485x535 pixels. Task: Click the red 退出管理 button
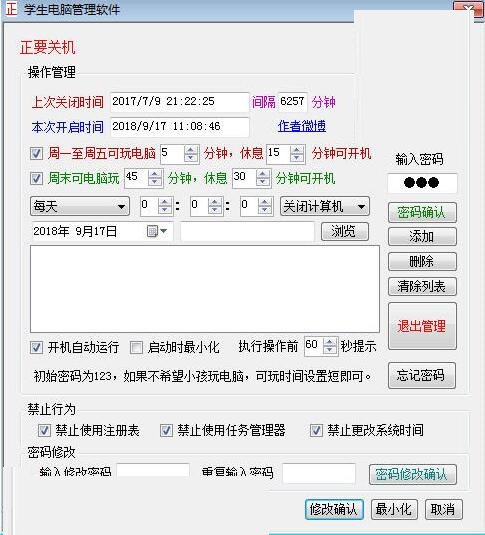(x=422, y=326)
